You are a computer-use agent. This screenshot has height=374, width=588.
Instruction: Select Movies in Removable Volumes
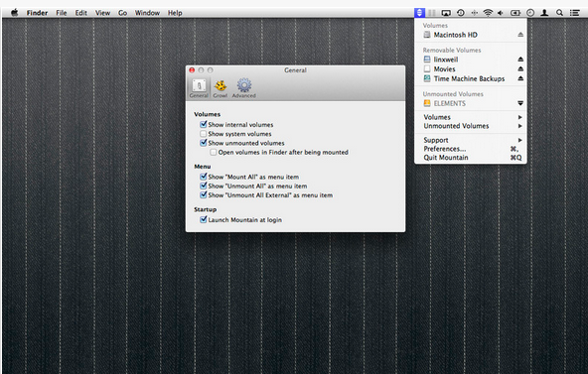coord(444,68)
